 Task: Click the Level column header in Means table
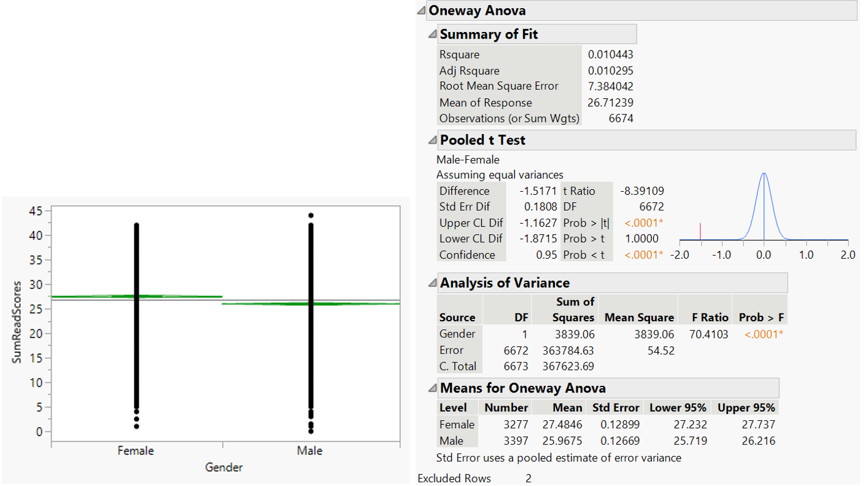point(453,407)
